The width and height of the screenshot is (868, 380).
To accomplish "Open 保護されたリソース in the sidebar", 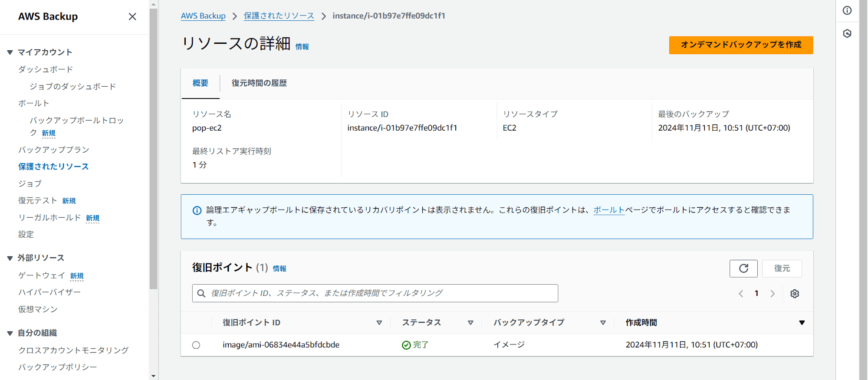I will (x=53, y=167).
